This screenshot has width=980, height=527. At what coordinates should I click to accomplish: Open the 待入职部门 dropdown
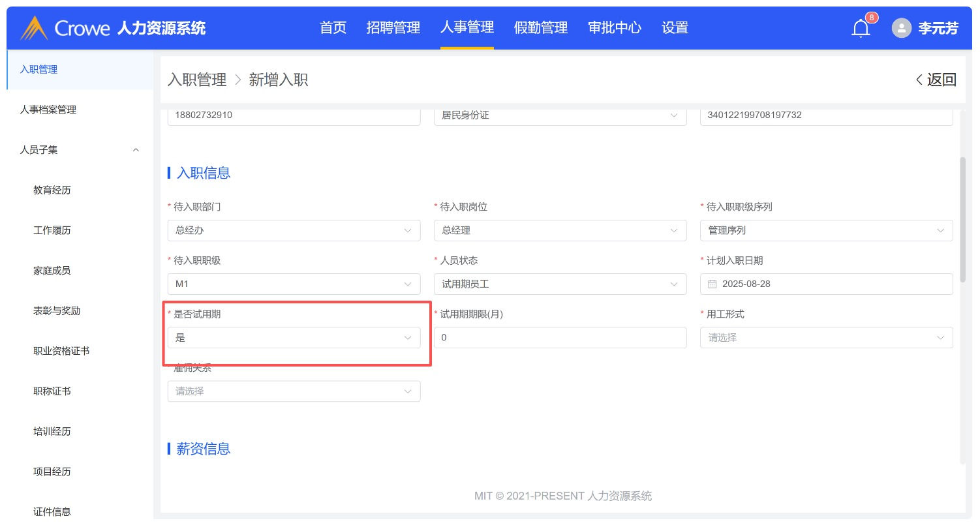pos(294,230)
